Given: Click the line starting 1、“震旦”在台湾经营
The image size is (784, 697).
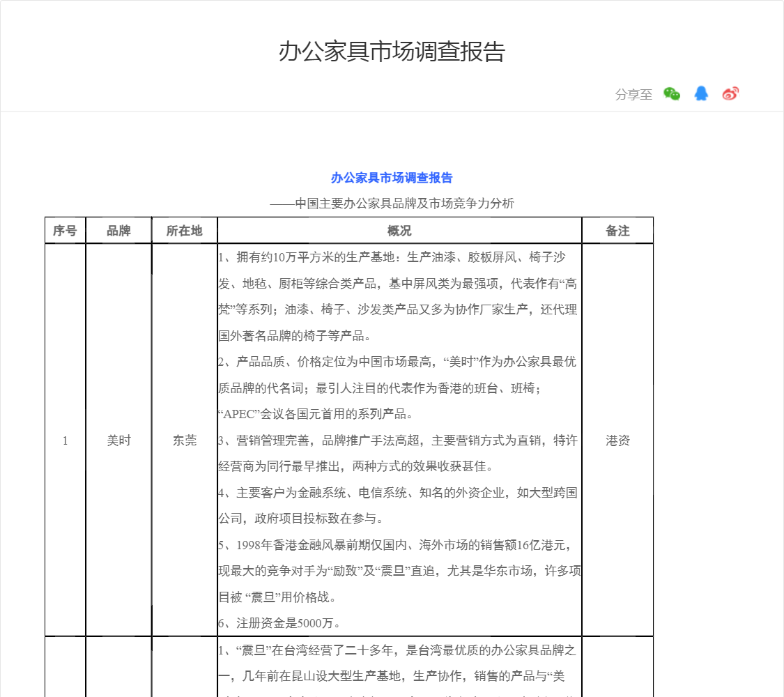Looking at the screenshot, I should point(397,650).
